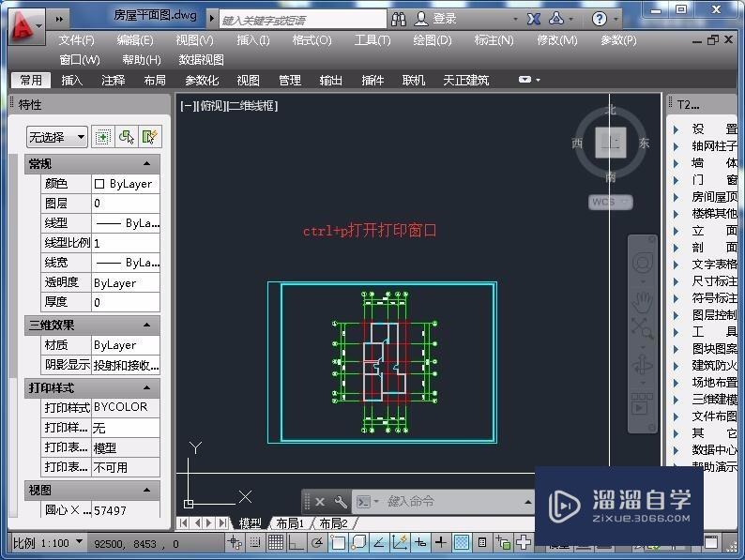
Task: Click Annotation Monitor plus icon in status bar
Action: (524, 542)
